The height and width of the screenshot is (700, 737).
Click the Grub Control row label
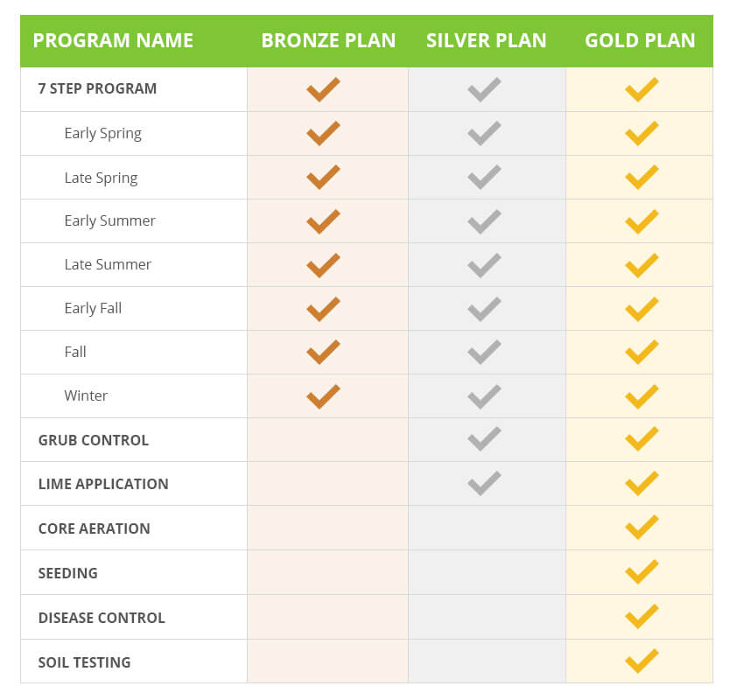(x=93, y=440)
